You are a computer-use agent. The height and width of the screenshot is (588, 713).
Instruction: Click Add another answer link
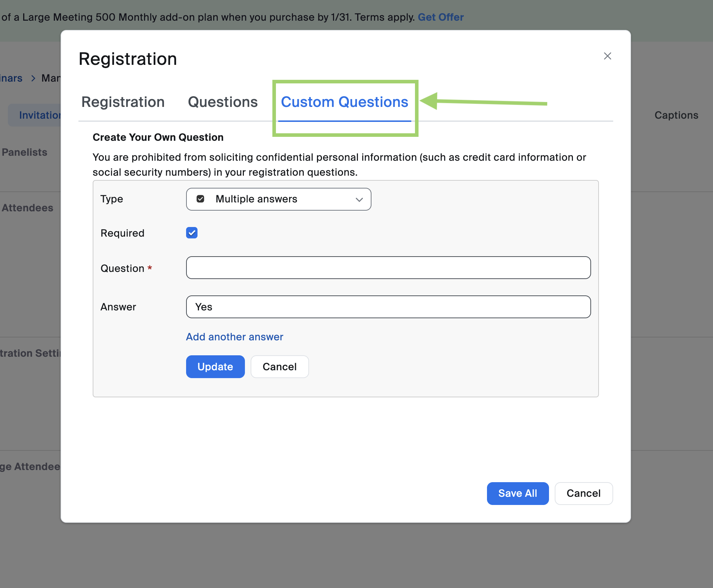tap(235, 337)
